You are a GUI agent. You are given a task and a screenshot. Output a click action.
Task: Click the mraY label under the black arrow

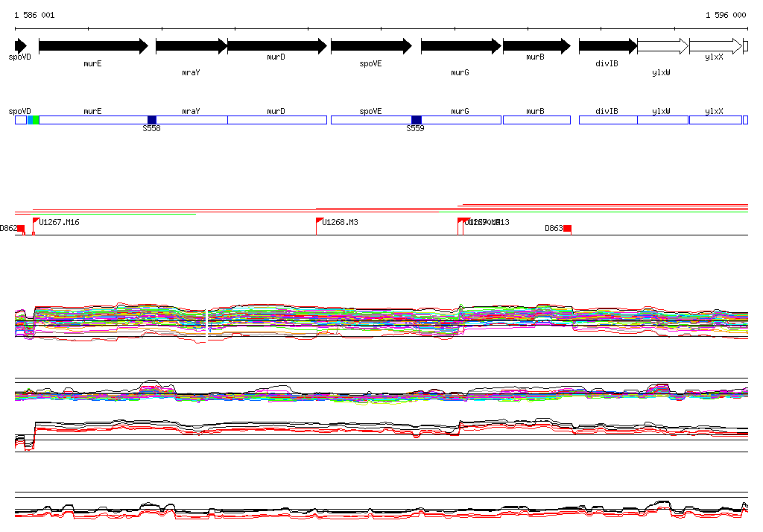[191, 72]
